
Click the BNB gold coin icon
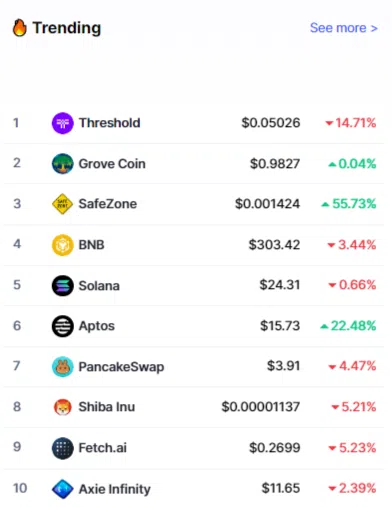[62, 245]
